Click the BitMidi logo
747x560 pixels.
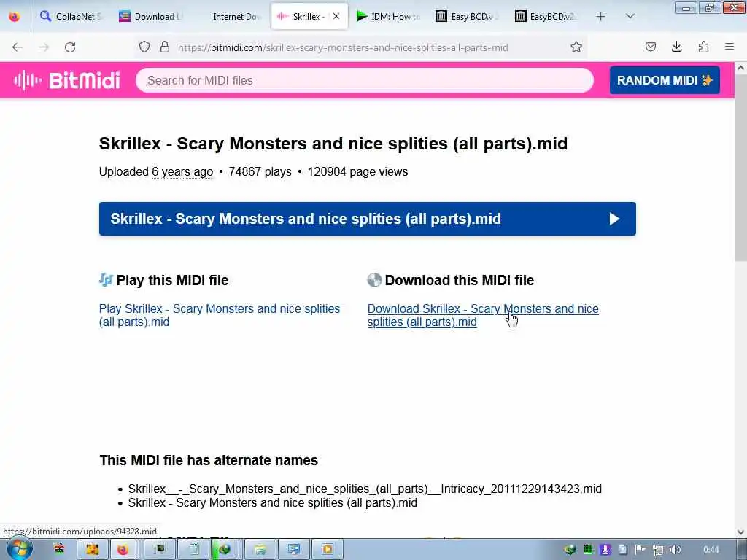click(x=66, y=80)
